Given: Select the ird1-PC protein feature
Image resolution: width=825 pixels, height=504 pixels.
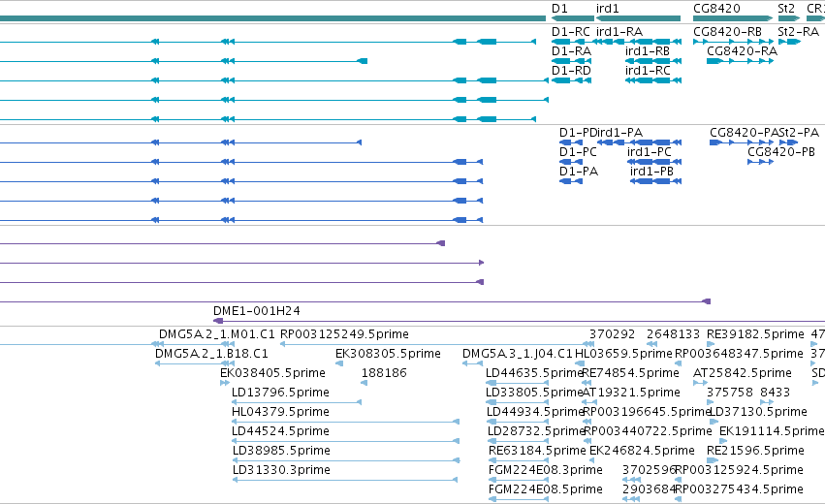Looking at the screenshot, I should pos(650,152).
